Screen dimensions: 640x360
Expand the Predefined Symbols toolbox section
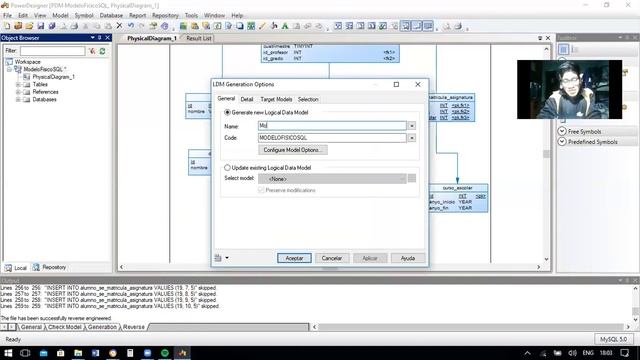tap(562, 142)
